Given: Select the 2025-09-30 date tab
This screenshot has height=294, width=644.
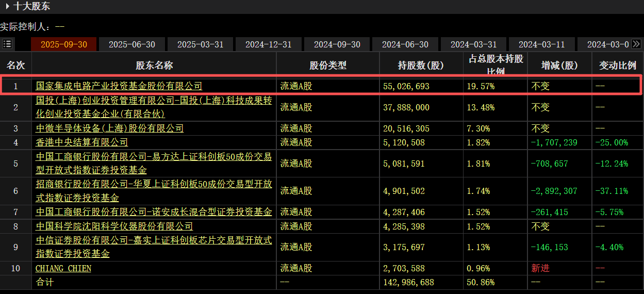Looking at the screenshot, I should coord(64,44).
